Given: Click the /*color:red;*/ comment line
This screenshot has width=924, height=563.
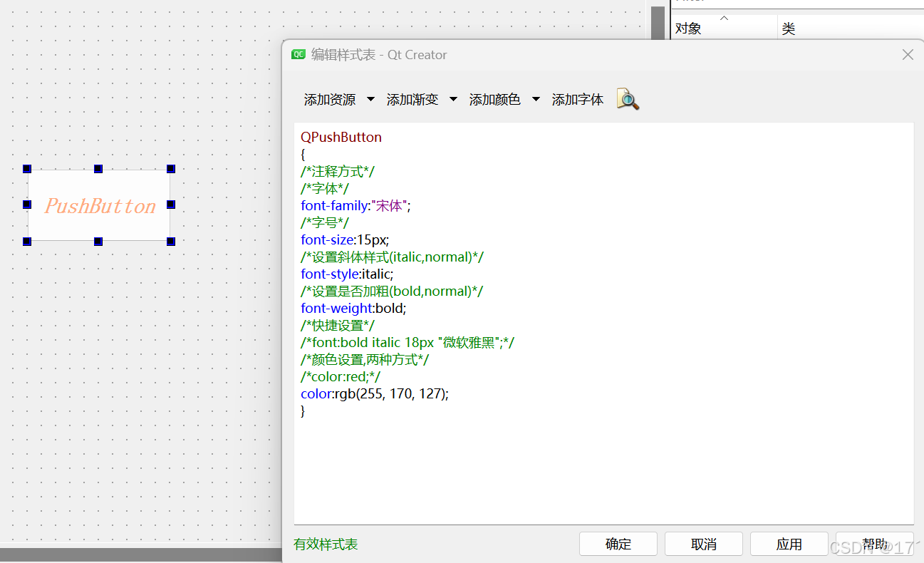Looking at the screenshot, I should tap(341, 376).
